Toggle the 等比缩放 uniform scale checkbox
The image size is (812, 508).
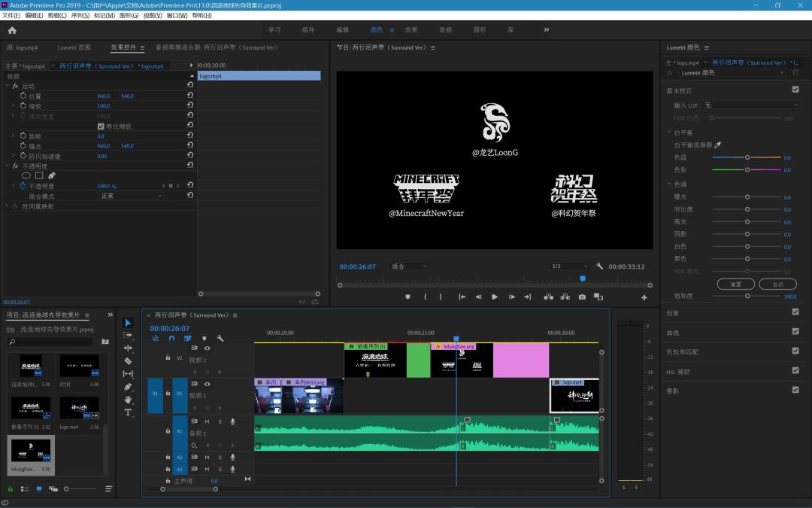click(x=101, y=126)
